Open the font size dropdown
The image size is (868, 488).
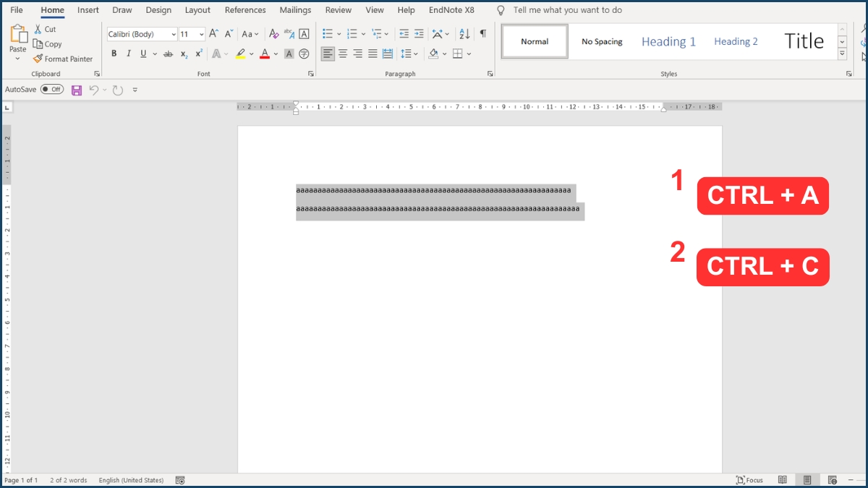click(x=201, y=33)
